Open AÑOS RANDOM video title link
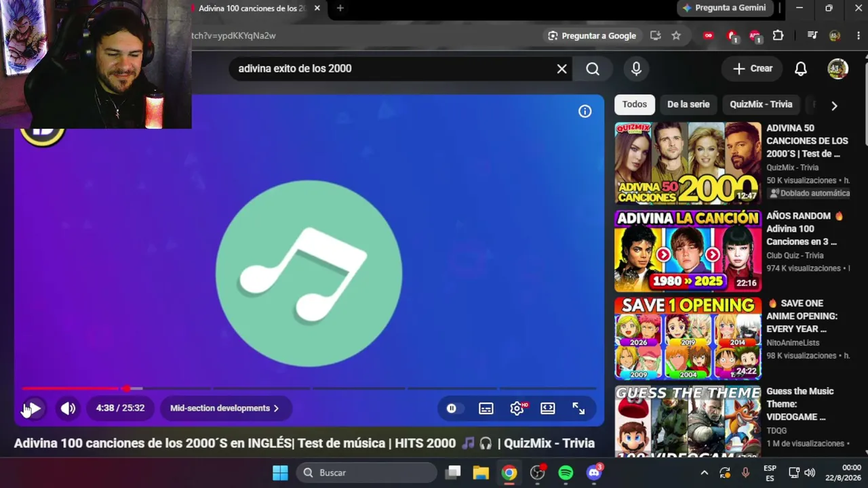The height and width of the screenshot is (488, 868). click(x=806, y=228)
